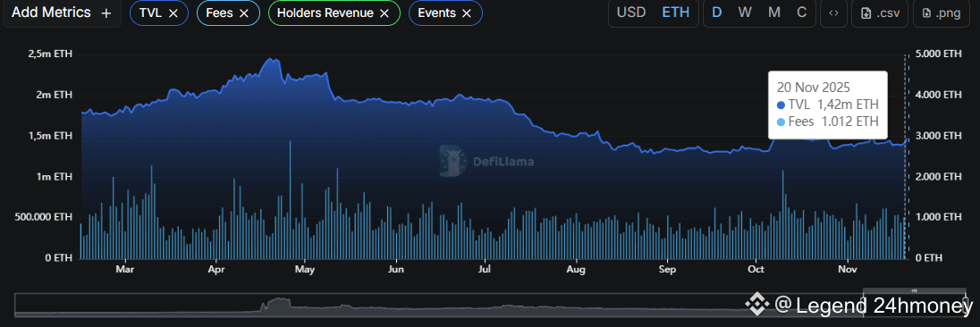Remove the TVL metric chip
Viewport: 980px width, 327px height.
click(173, 13)
